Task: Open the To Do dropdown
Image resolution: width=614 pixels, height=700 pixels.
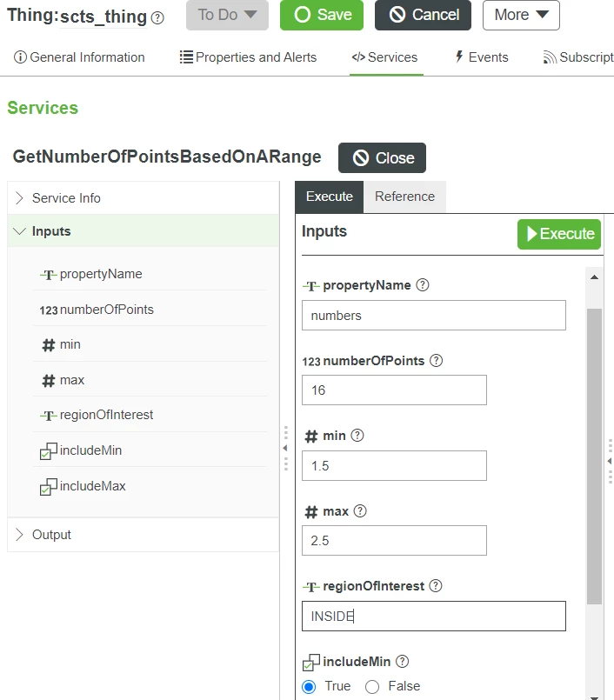Action: click(x=227, y=15)
